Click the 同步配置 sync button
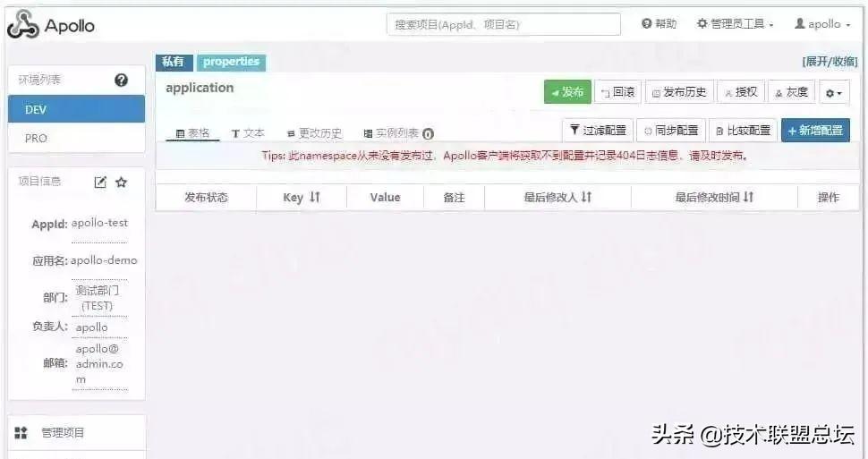Screen dimensions: 868x459 671,131
